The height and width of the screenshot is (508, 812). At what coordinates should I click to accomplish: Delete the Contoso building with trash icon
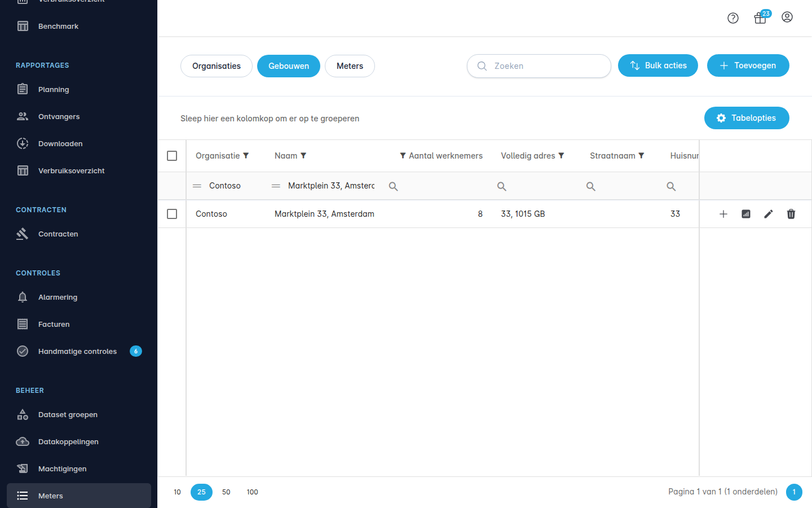(x=791, y=214)
